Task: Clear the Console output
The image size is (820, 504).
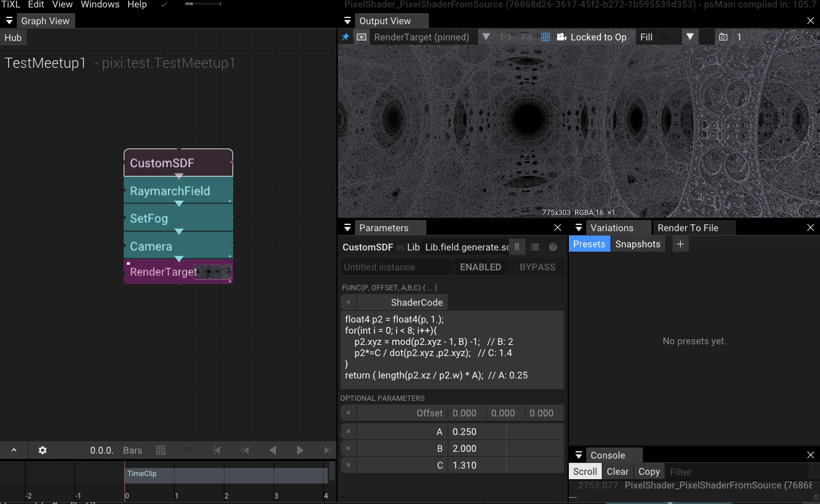Action: (x=617, y=471)
